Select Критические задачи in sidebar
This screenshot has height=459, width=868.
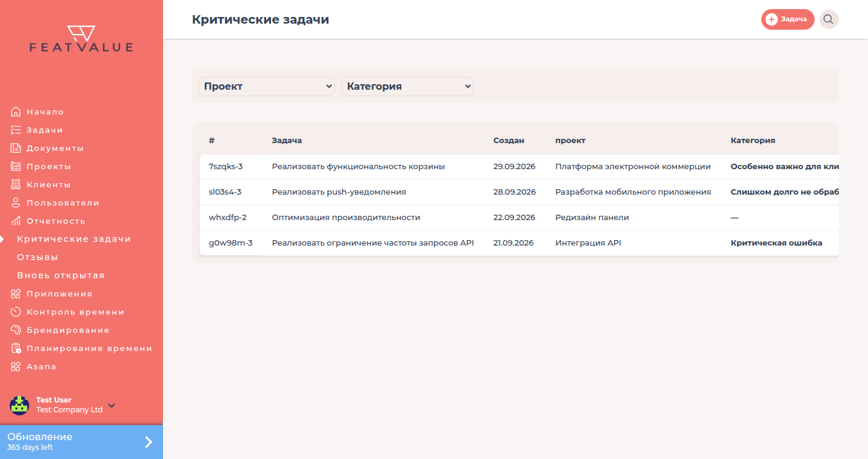[x=74, y=239]
